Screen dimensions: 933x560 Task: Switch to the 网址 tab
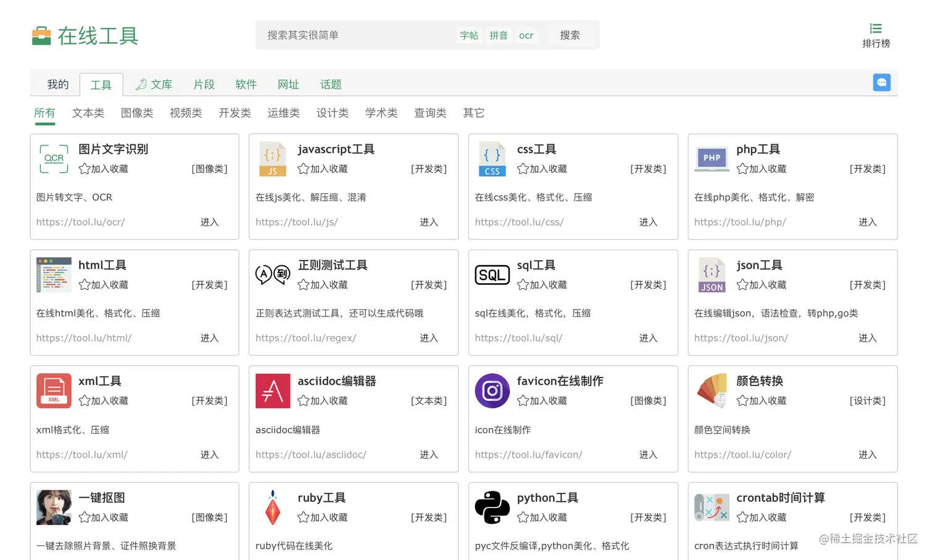pyautogui.click(x=288, y=84)
